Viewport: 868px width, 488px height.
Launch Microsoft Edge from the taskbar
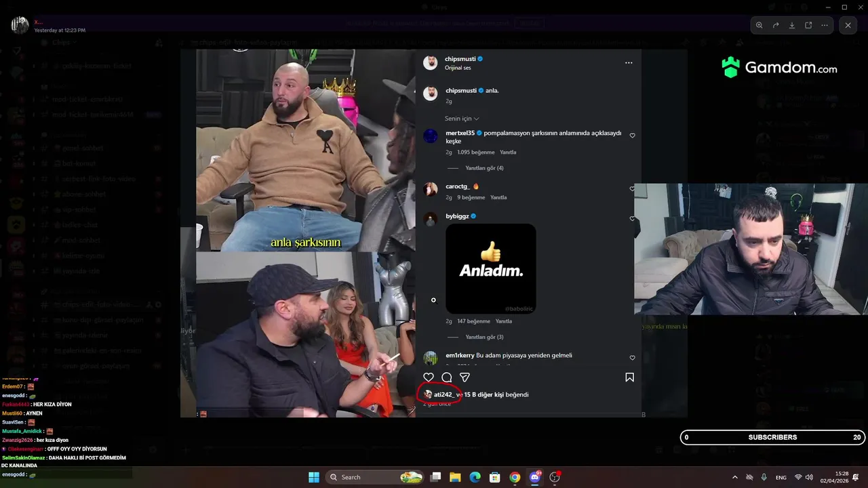click(x=475, y=477)
